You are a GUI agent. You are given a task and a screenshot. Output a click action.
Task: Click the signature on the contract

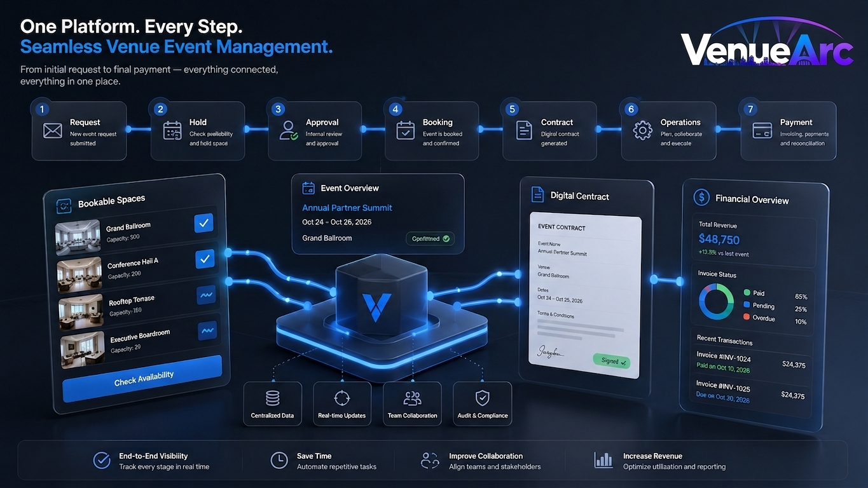pyautogui.click(x=552, y=350)
